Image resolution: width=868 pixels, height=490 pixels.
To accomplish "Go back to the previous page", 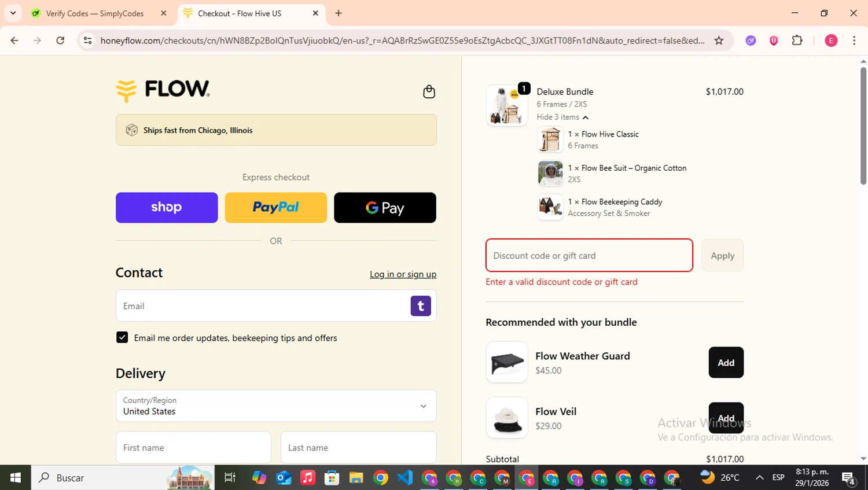I will point(14,40).
